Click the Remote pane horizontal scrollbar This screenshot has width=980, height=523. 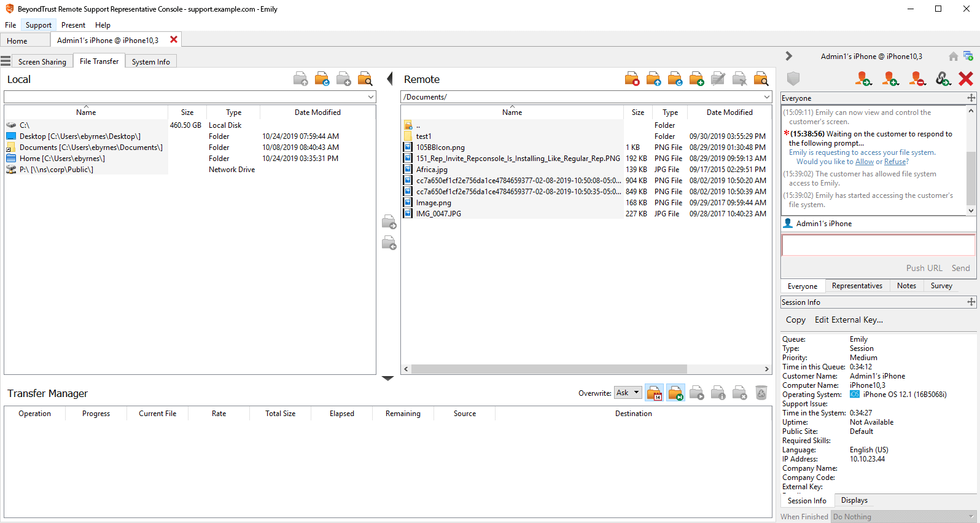pos(549,369)
